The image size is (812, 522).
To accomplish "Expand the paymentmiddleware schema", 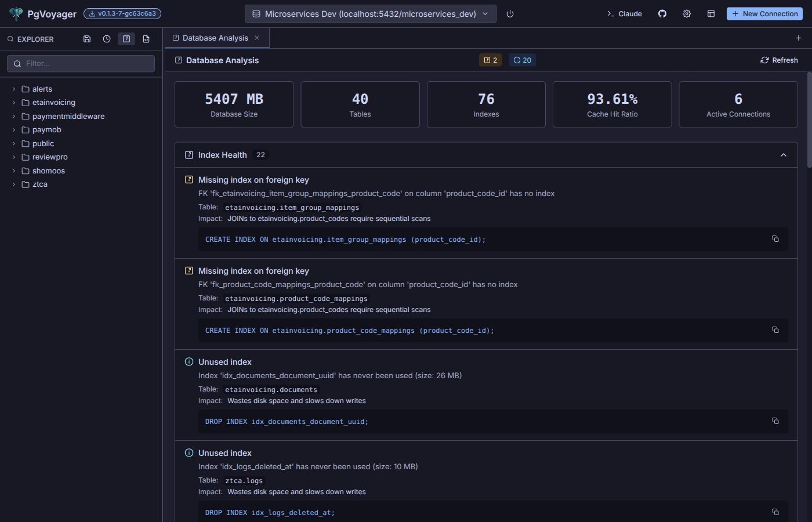I will [x=14, y=117].
